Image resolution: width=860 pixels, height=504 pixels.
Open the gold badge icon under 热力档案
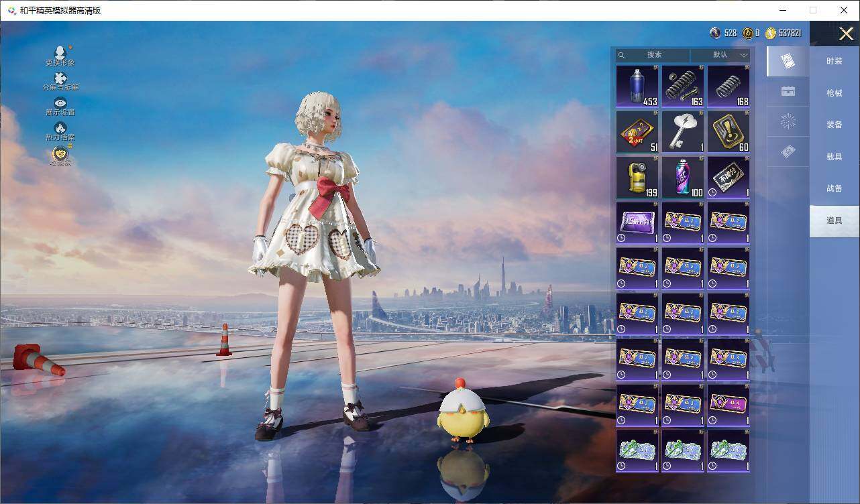(60, 154)
